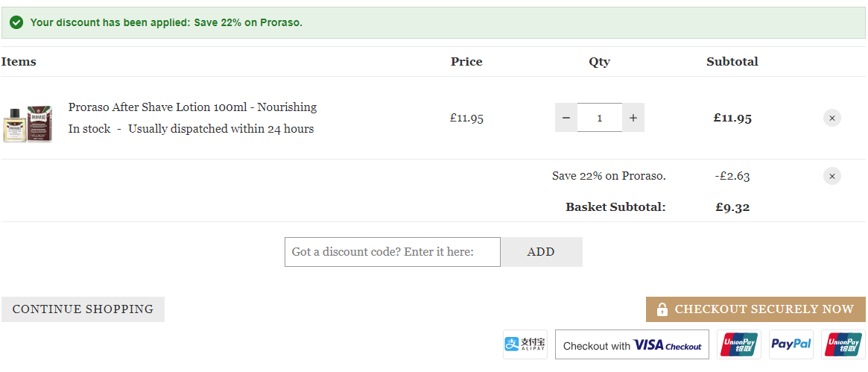The image size is (868, 372).
Task: Click the green checkmark icon in the discount banner
Action: 16,22
